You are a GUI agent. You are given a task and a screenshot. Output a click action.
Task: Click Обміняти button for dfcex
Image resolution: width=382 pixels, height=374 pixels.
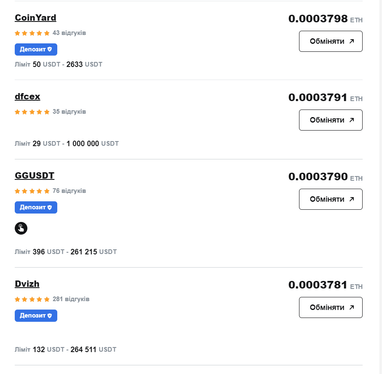[x=331, y=120]
